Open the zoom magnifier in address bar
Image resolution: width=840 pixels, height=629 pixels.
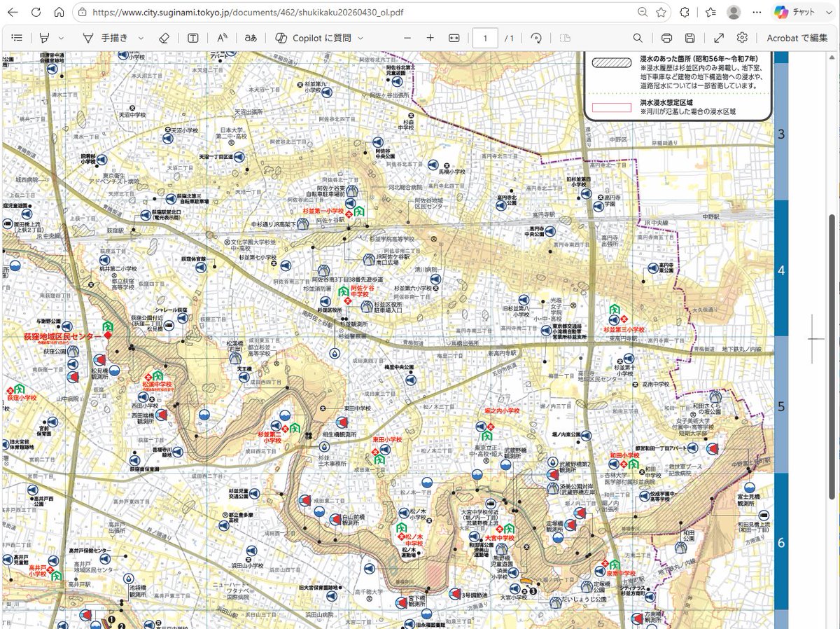click(x=642, y=13)
